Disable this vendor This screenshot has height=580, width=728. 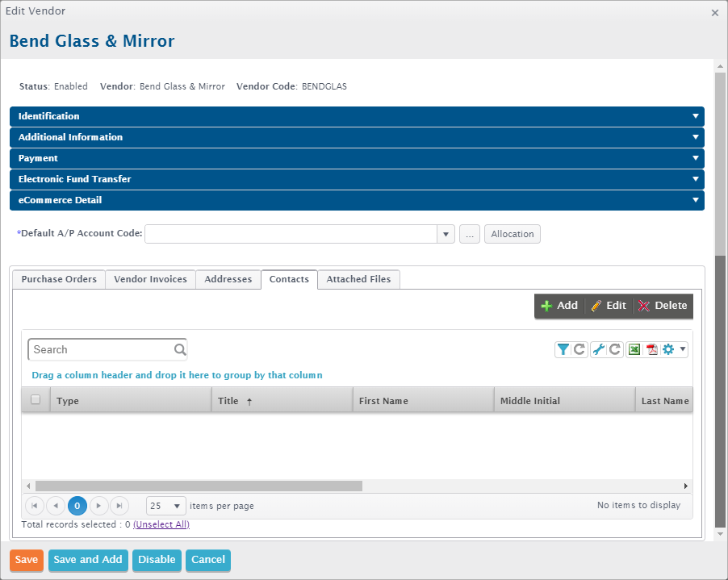pyautogui.click(x=157, y=560)
